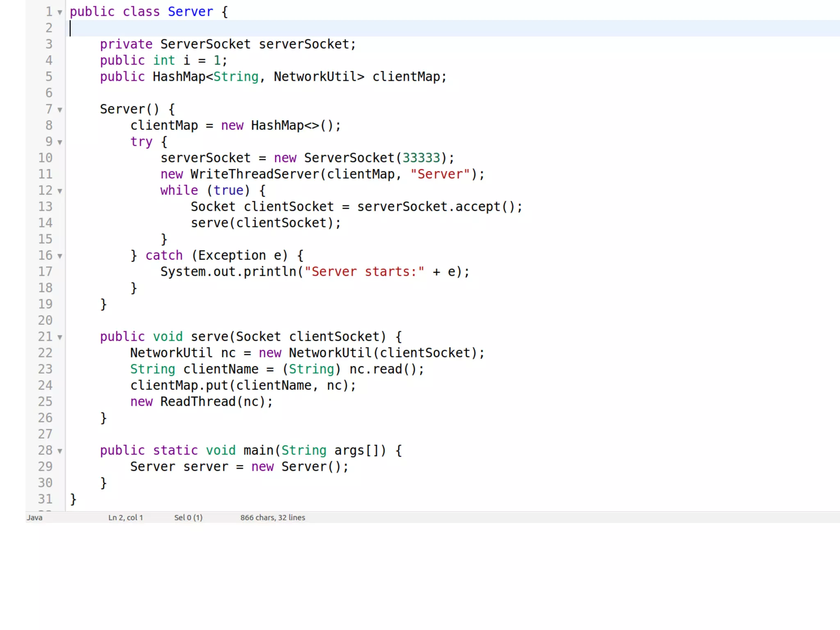Collapse the Server() constructor fold arrow
The image size is (840, 630).
(60, 110)
